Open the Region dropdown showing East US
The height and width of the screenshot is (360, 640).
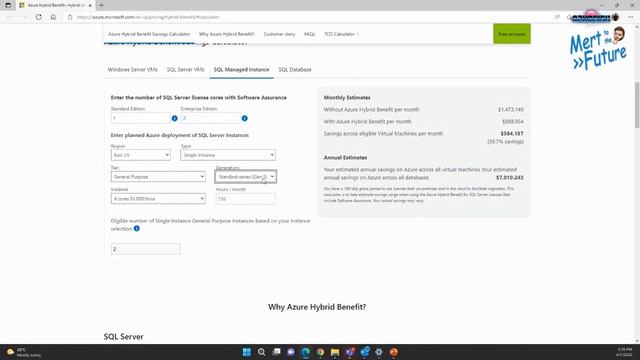(141, 155)
